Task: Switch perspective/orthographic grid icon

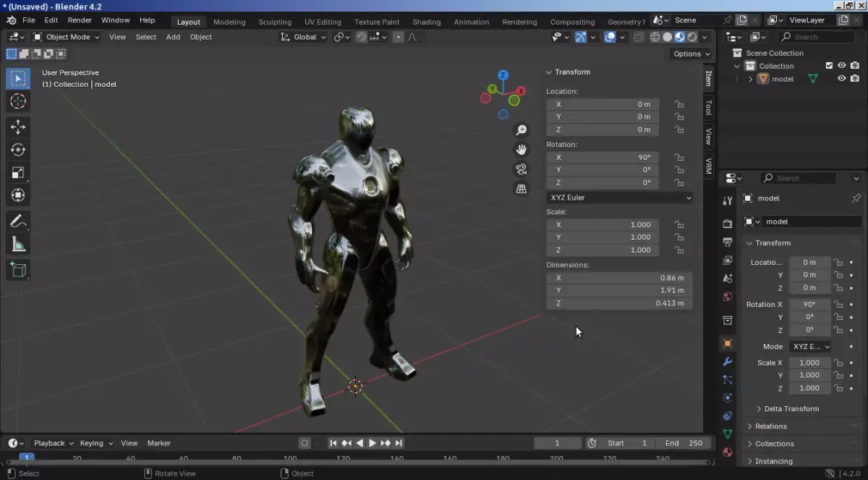Action: (x=521, y=189)
